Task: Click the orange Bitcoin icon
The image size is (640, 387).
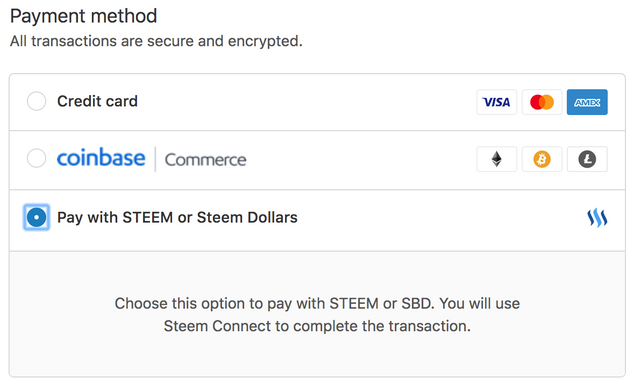Action: pyautogui.click(x=542, y=159)
